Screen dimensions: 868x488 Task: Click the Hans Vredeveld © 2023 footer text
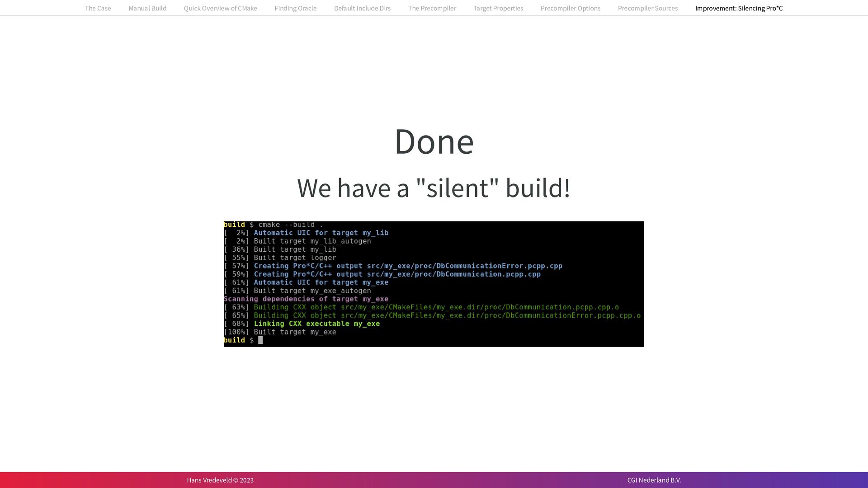tap(220, 480)
